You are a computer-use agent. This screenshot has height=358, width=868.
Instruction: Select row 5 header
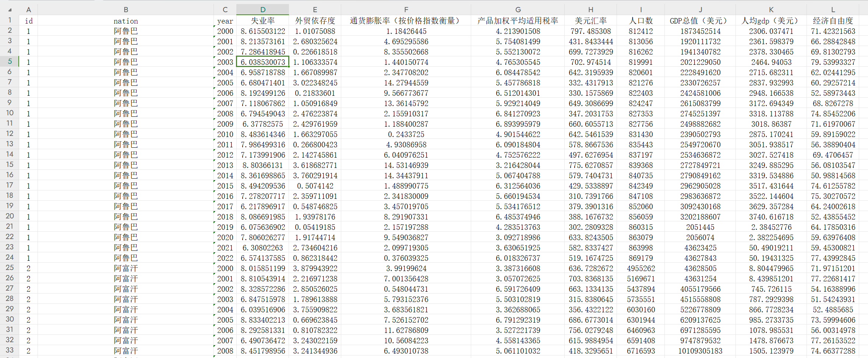10,62
